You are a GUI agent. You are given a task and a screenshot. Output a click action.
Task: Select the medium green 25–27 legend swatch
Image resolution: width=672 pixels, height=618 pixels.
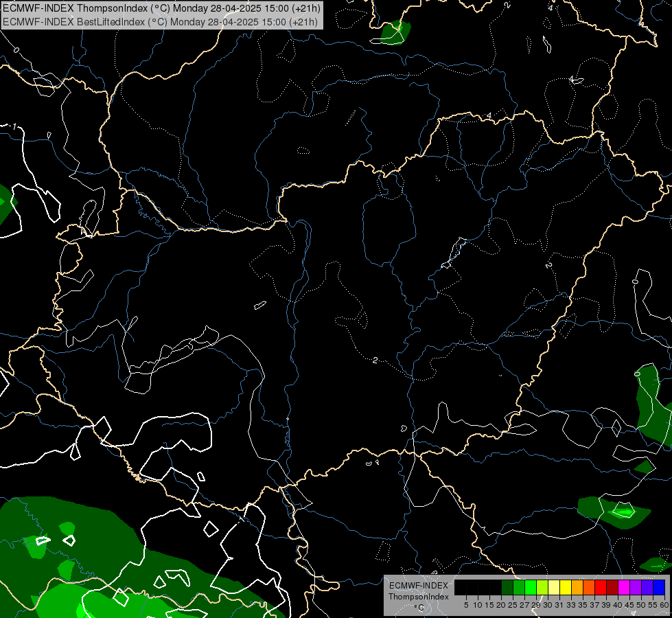coord(519,587)
